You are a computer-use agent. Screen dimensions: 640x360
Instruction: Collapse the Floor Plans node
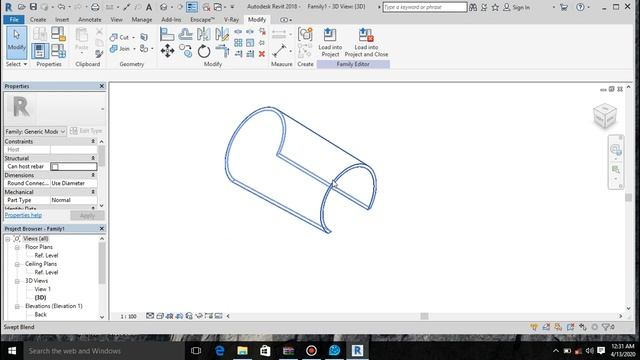17,247
